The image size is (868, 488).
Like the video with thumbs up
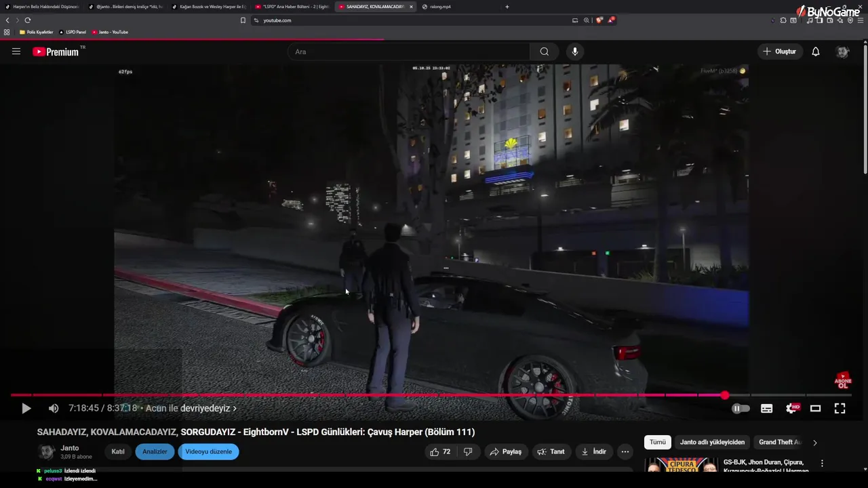pos(440,451)
